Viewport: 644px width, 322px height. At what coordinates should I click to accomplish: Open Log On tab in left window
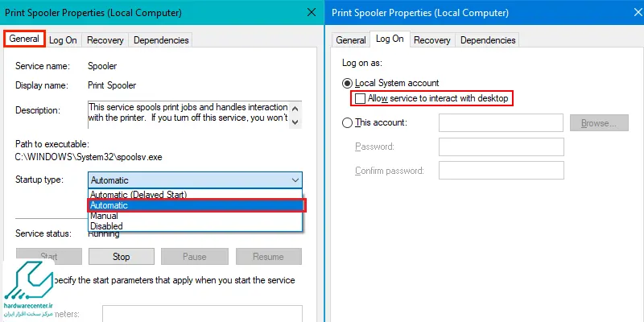pyautogui.click(x=63, y=40)
